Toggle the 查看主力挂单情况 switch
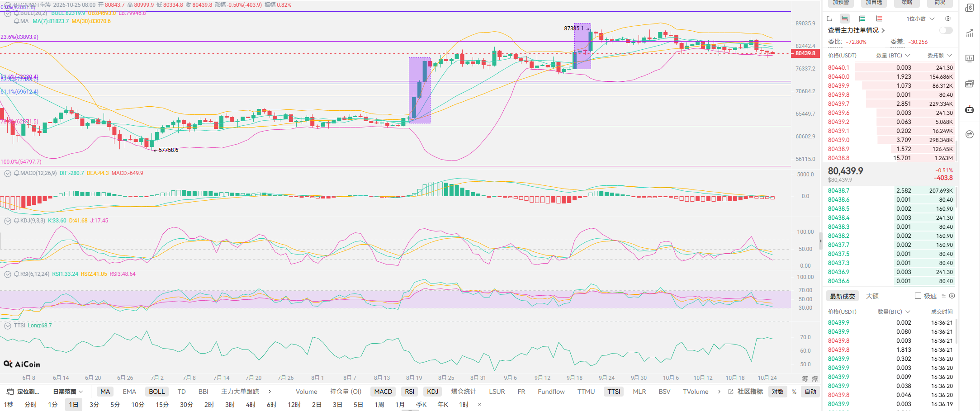Viewport: 980px width, 411px height. click(x=946, y=30)
